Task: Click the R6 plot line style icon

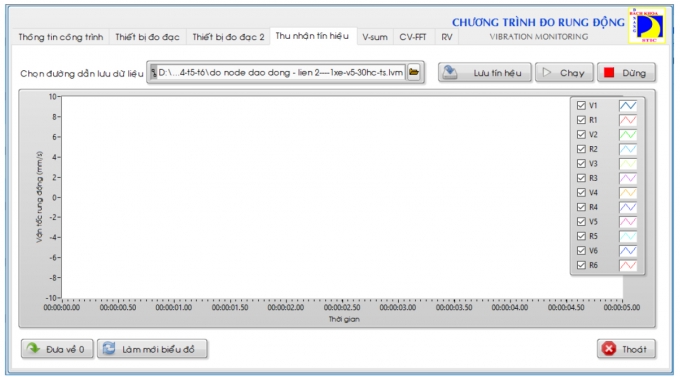Action: tap(628, 266)
